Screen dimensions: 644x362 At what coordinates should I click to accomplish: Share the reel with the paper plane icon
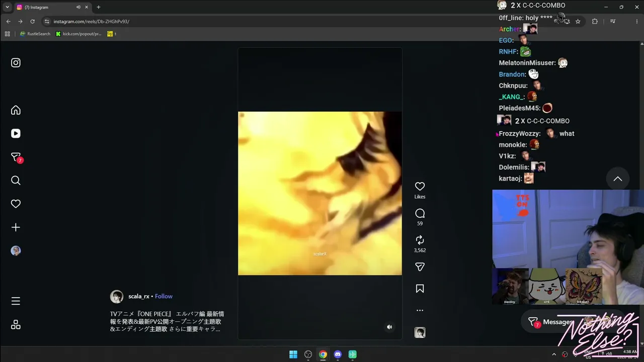click(420, 267)
